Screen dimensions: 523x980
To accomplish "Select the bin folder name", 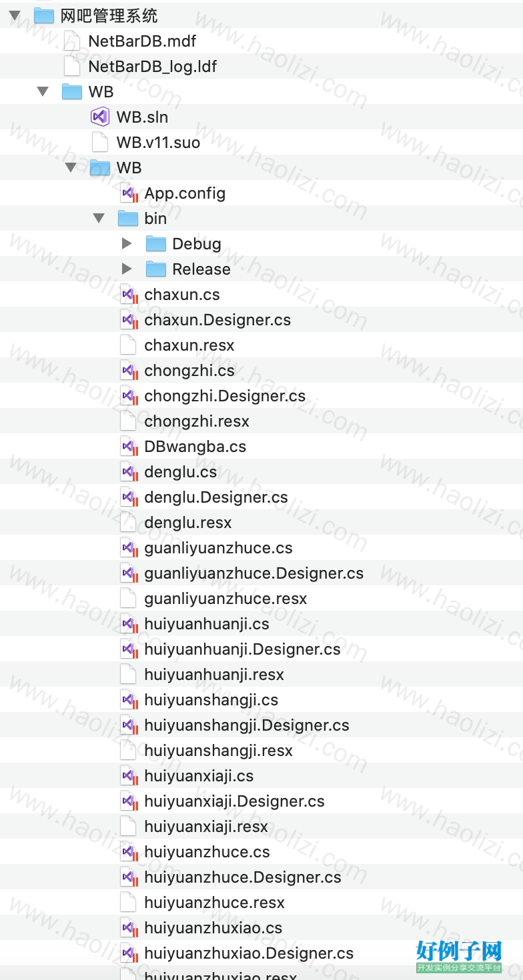I will coord(155,219).
